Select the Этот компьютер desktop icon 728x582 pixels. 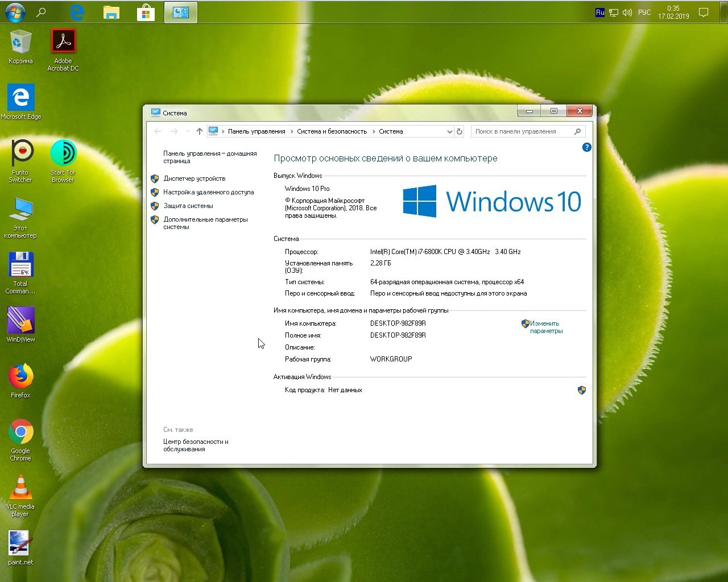[20, 218]
